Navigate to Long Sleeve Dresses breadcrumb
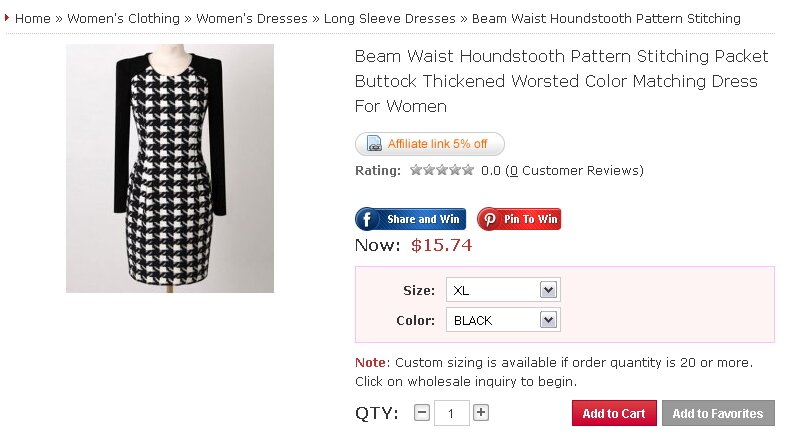This screenshot has height=432, width=806. click(x=390, y=19)
